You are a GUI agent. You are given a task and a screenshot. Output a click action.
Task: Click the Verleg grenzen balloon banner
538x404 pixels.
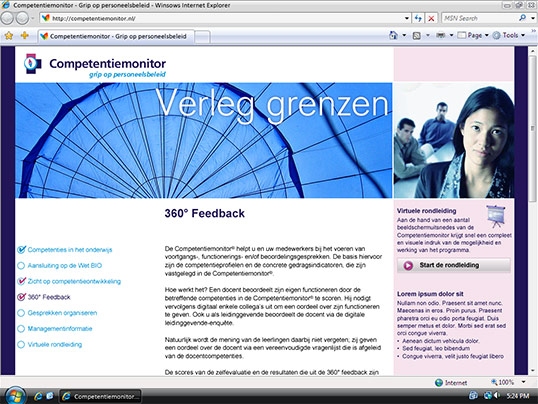point(203,140)
